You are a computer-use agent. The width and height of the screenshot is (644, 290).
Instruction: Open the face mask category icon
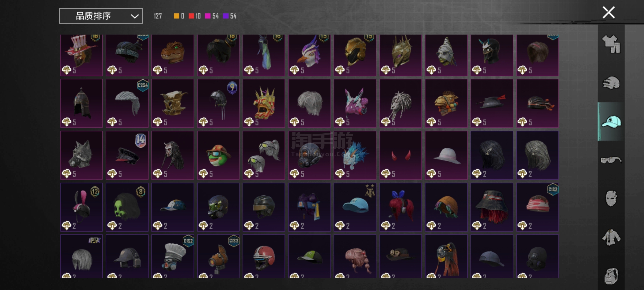(x=611, y=198)
